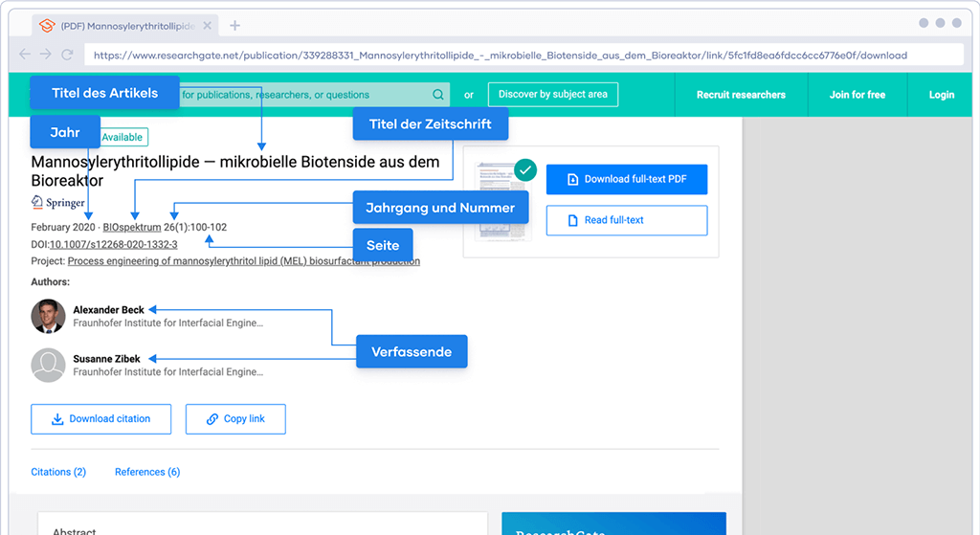Image resolution: width=980 pixels, height=535 pixels.
Task: Click the search magnifier icon
Action: tap(438, 95)
